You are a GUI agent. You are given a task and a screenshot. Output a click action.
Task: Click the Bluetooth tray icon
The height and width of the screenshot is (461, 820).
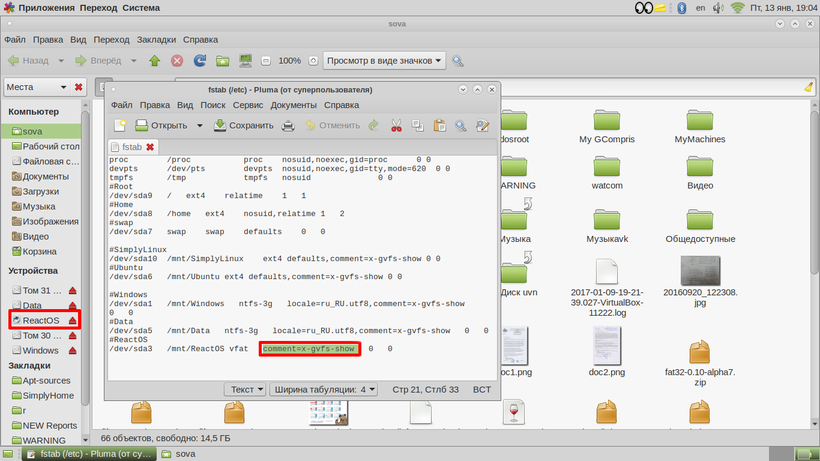coord(681,8)
